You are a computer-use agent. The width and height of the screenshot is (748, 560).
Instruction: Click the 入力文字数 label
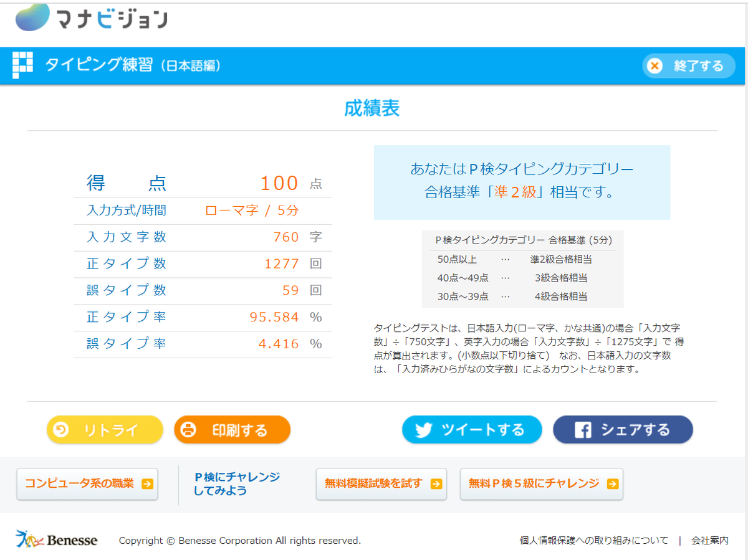pos(127,237)
